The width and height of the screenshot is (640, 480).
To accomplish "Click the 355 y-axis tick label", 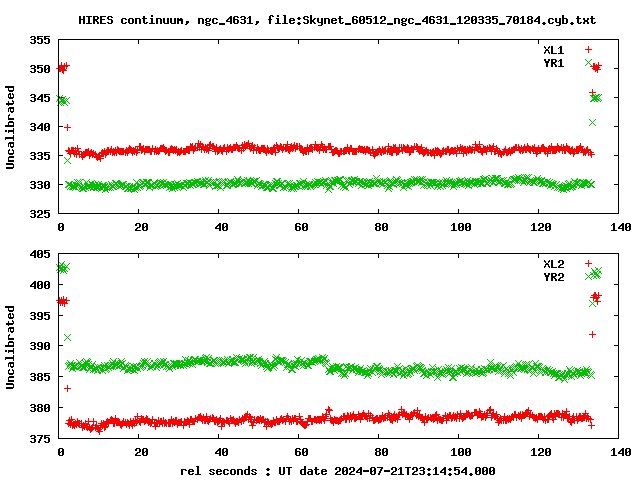I will point(40,40).
